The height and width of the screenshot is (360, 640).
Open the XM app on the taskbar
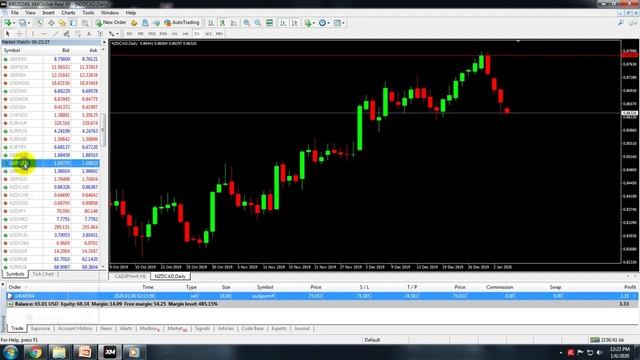click(x=109, y=352)
